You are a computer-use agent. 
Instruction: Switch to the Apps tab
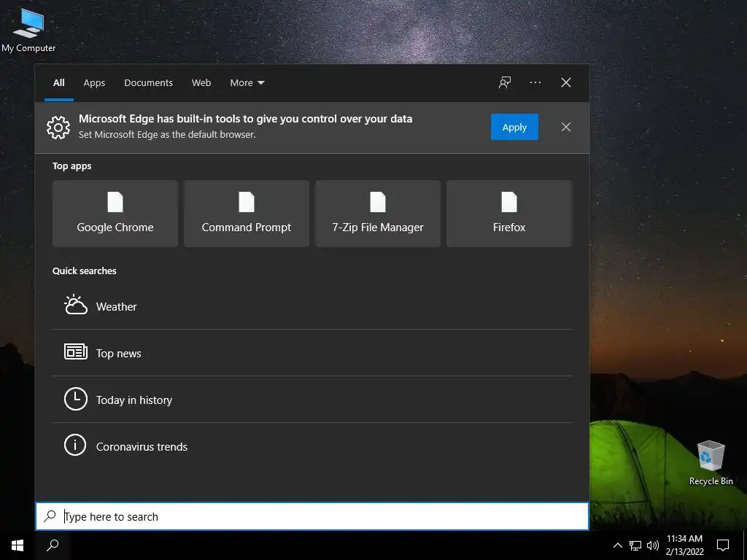(94, 83)
